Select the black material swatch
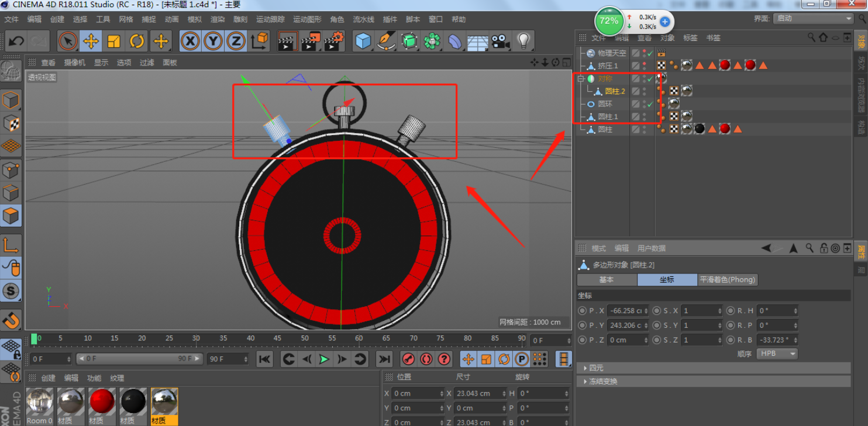This screenshot has height=426, width=868. [x=133, y=402]
